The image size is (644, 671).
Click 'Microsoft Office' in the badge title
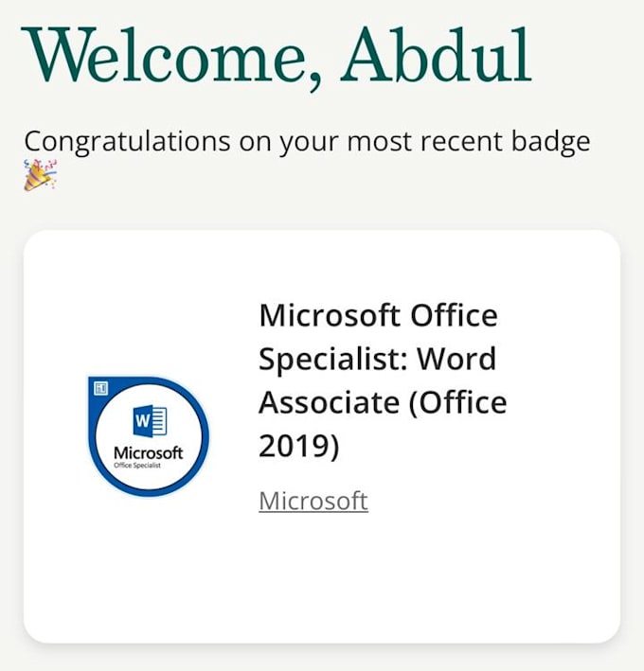[x=378, y=315]
